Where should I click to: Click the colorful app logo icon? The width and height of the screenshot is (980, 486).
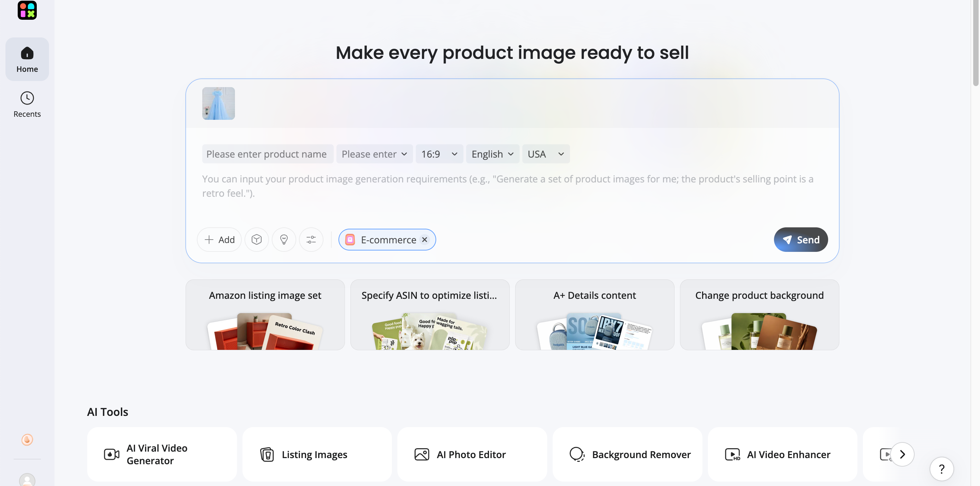pyautogui.click(x=27, y=10)
